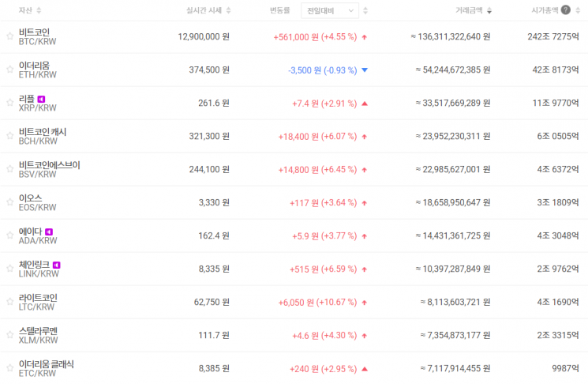
Task: Click the 자산 column header
Action: click(25, 10)
